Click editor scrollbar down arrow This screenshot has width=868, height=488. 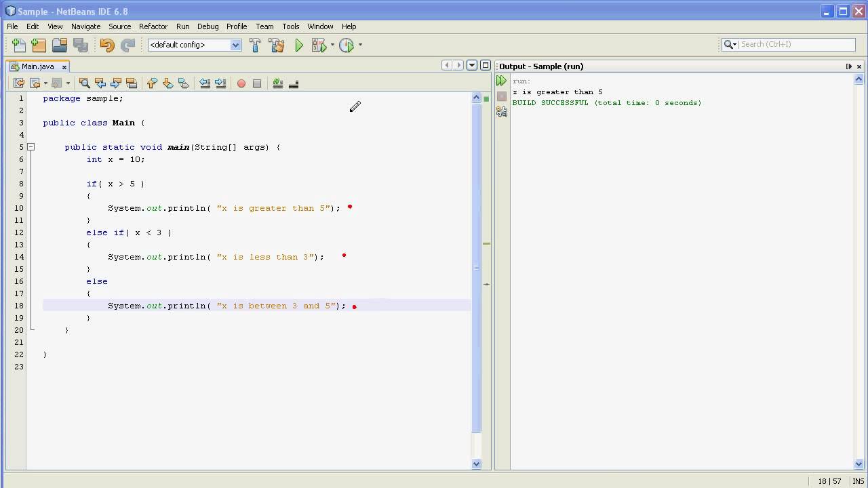click(476, 464)
